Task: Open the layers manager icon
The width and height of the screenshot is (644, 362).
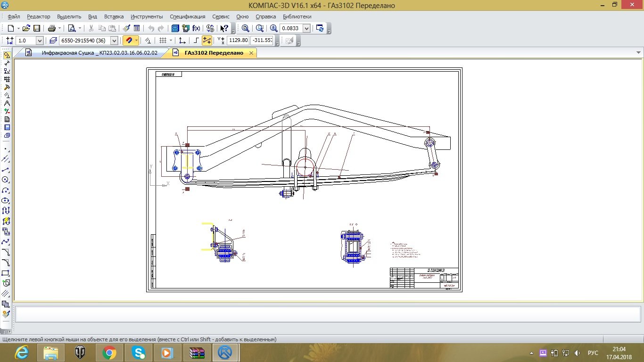Action: click(x=52, y=41)
